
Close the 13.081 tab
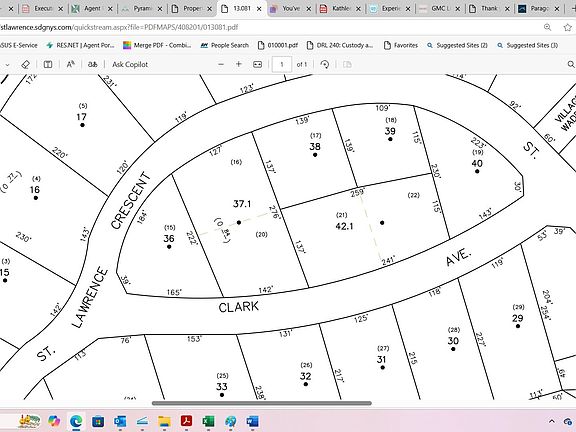click(259, 9)
